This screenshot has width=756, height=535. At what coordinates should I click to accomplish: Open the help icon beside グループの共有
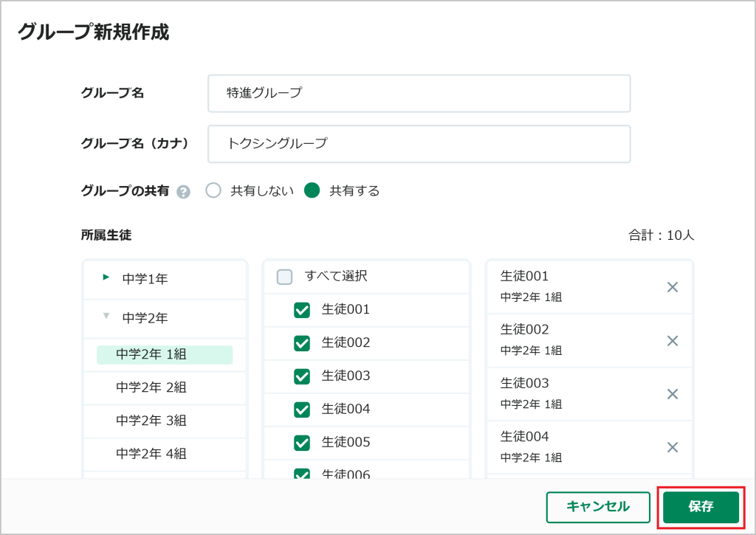[x=183, y=192]
